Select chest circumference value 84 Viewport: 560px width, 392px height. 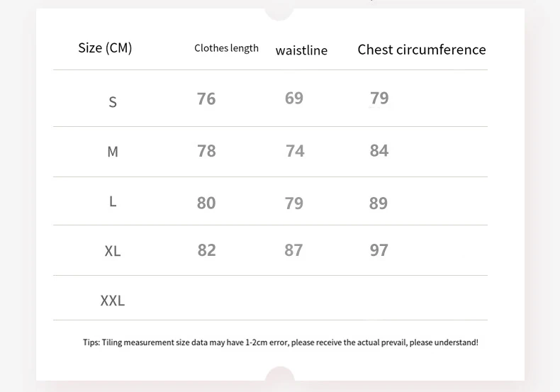[379, 150]
